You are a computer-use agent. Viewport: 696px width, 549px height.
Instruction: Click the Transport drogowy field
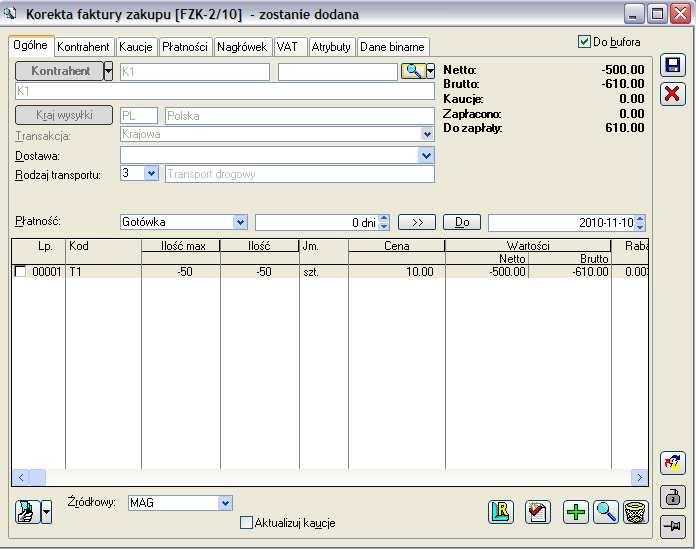click(x=300, y=174)
